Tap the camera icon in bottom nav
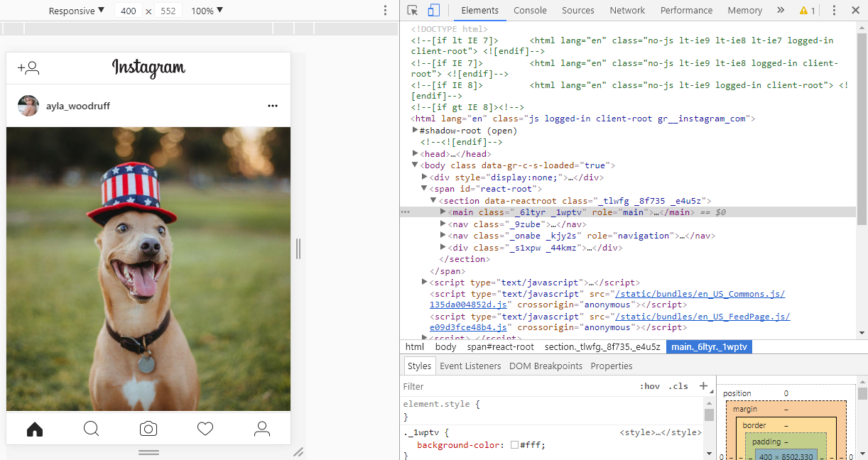This screenshot has width=868, height=460. (148, 429)
